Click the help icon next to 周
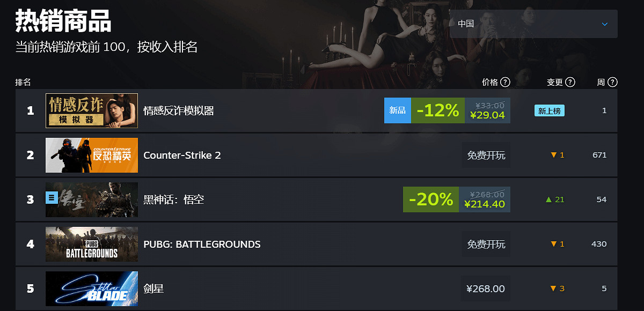Viewport: 644px width, 311px height. point(612,82)
